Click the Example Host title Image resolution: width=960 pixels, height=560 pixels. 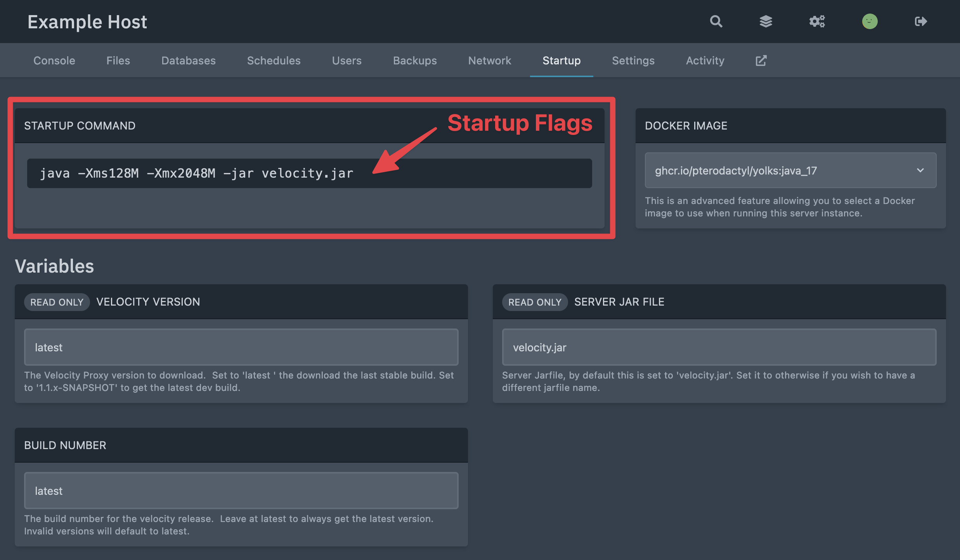pyautogui.click(x=87, y=22)
